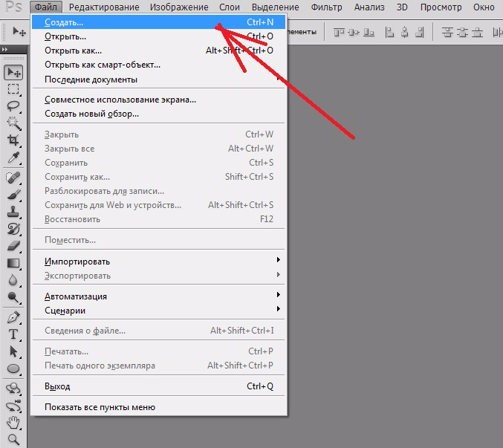Image resolution: width=503 pixels, height=448 pixels.
Task: Choose Создать... menu entry
Action: point(158,22)
